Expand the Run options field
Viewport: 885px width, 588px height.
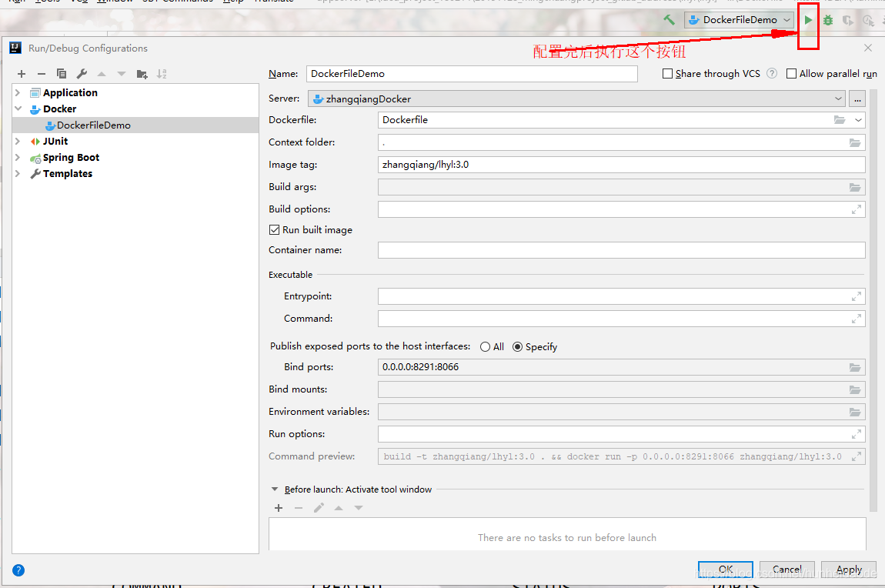pos(857,434)
